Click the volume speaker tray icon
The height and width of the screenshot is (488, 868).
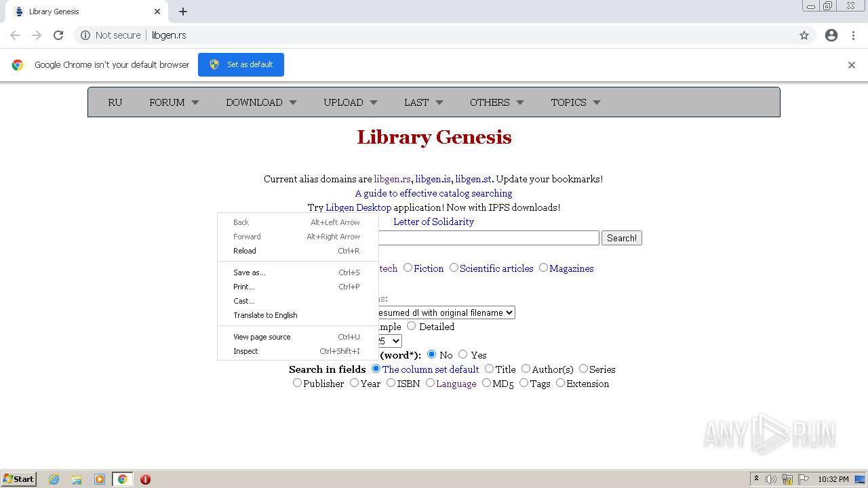coord(771,479)
